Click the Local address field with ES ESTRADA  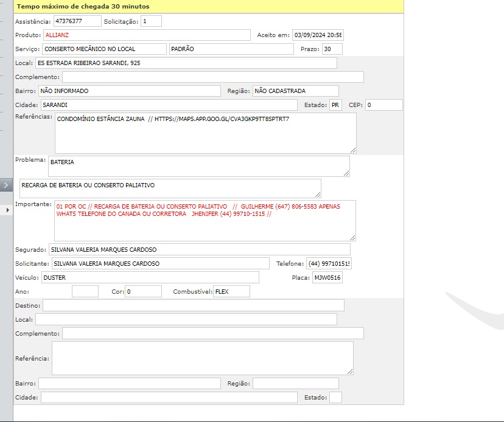click(x=186, y=63)
